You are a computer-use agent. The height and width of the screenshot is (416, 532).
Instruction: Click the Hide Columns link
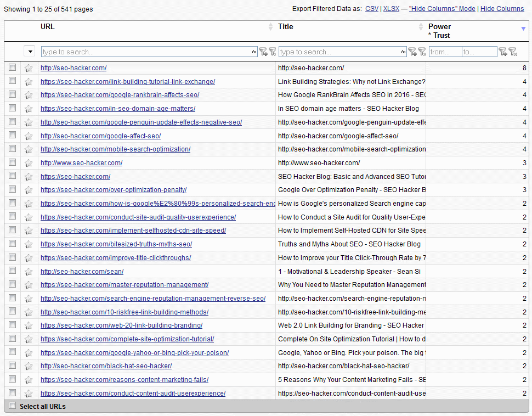click(502, 9)
